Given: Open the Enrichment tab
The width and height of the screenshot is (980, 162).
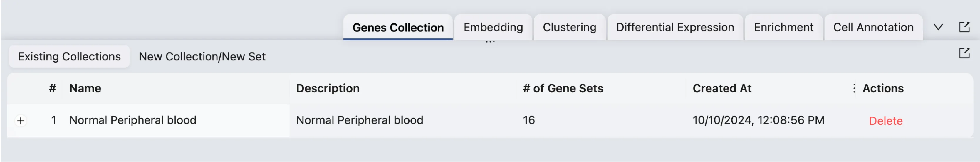Looking at the screenshot, I should (783, 27).
